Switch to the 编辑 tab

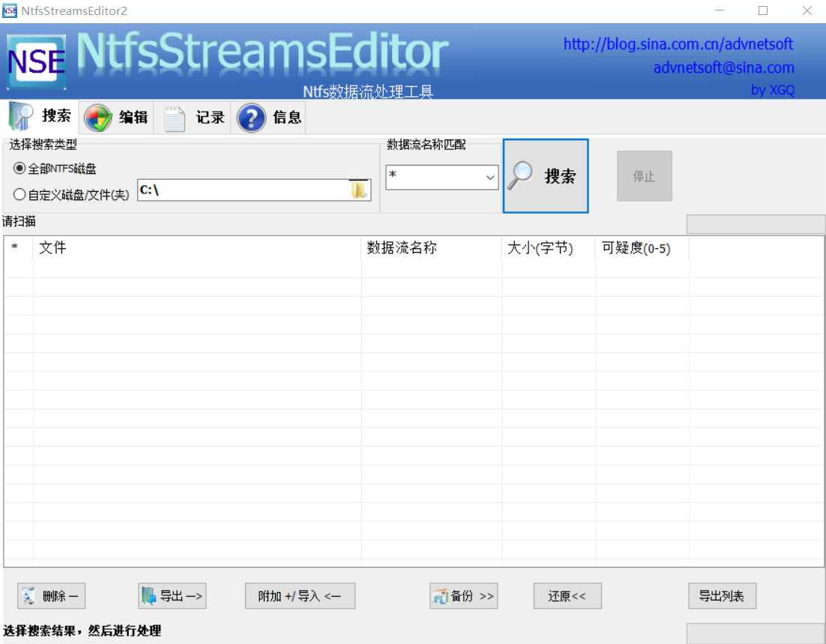click(116, 117)
